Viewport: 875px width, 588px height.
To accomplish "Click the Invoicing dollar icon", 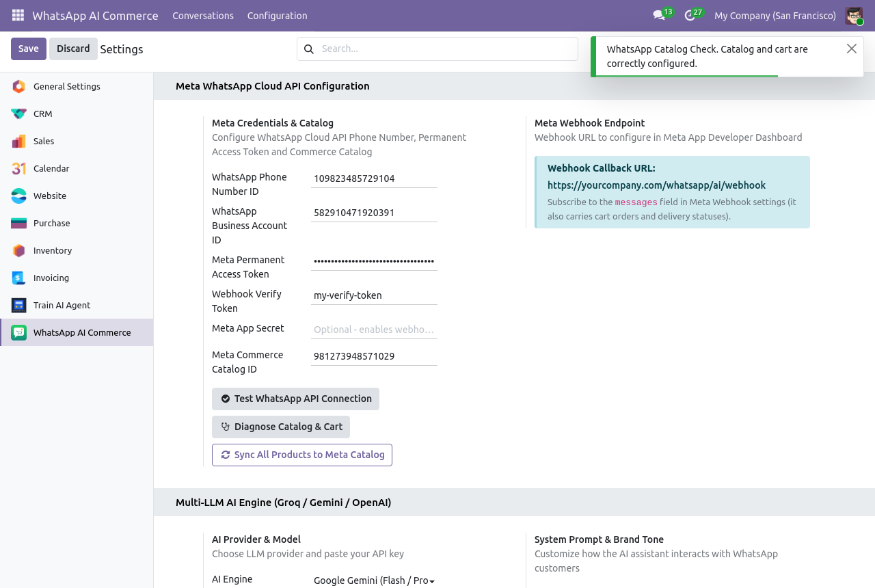I will pos(19,278).
